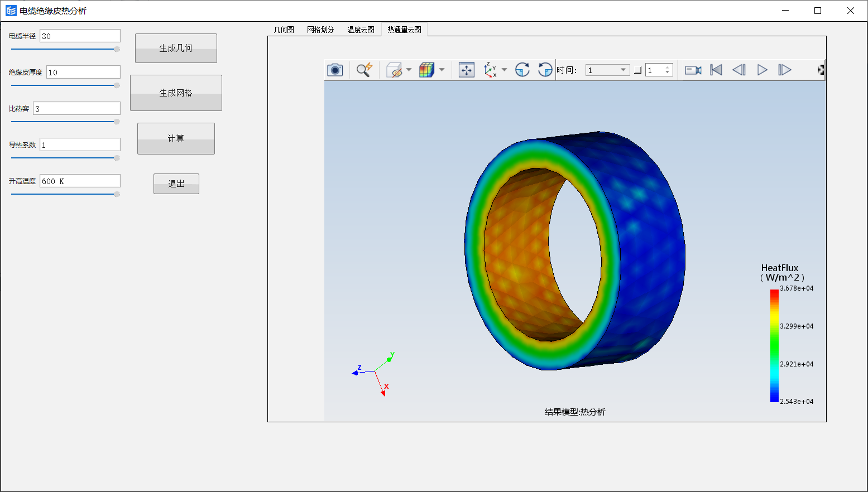Click the 升高温度 slider handle

(117, 194)
